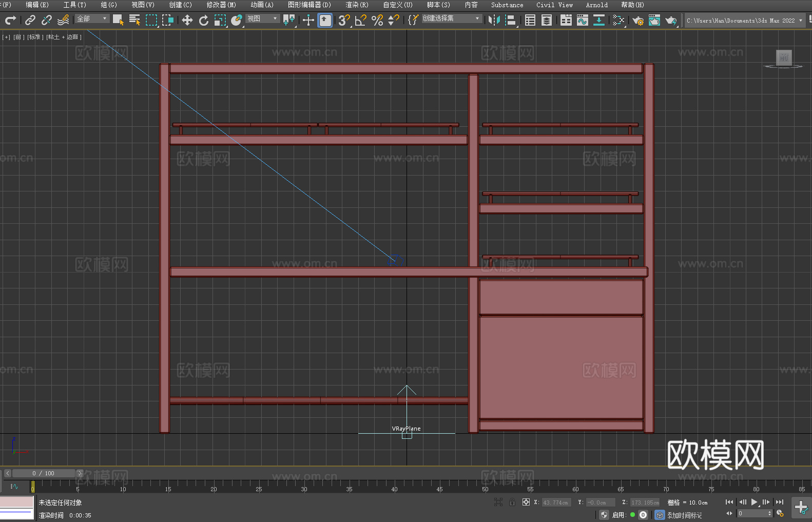
Task: Play the animation
Action: pos(754,502)
